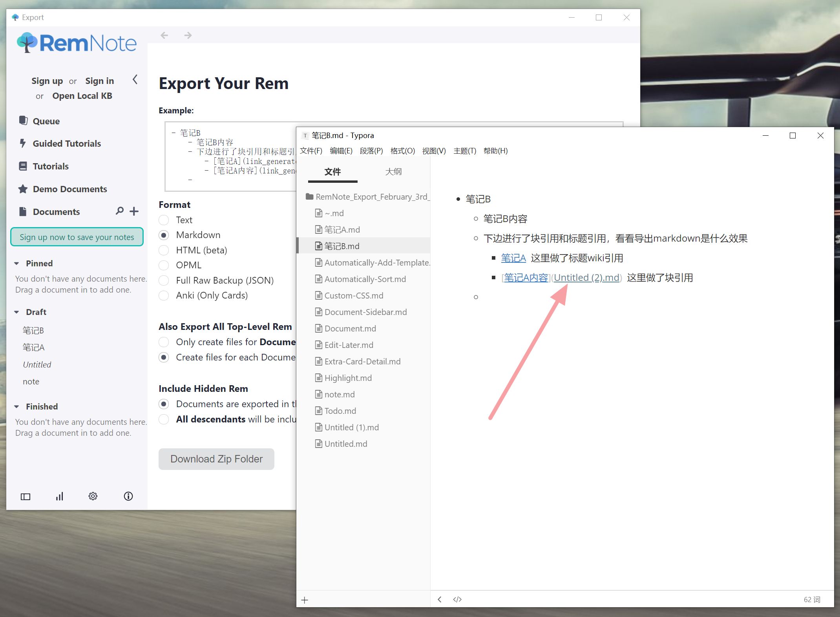Select the Text format option
This screenshot has width=840, height=617.
pyautogui.click(x=164, y=220)
